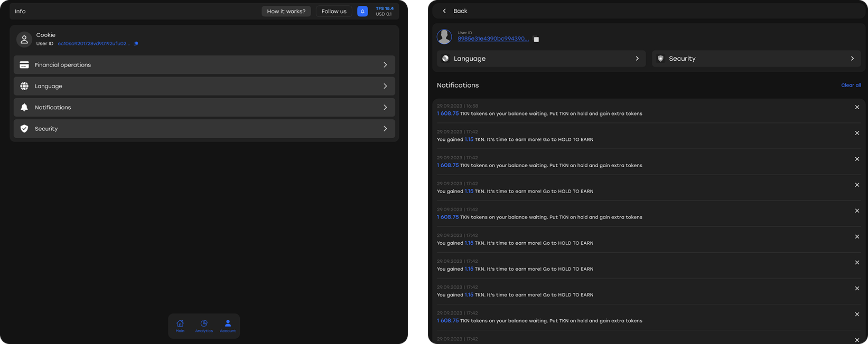Click the blue notification bell icon
868x344 pixels.
362,11
